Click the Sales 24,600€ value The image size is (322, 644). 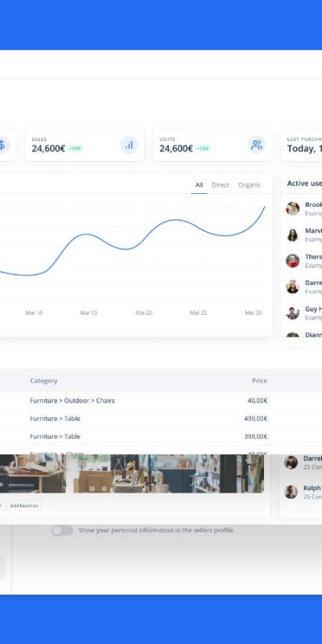(48, 149)
